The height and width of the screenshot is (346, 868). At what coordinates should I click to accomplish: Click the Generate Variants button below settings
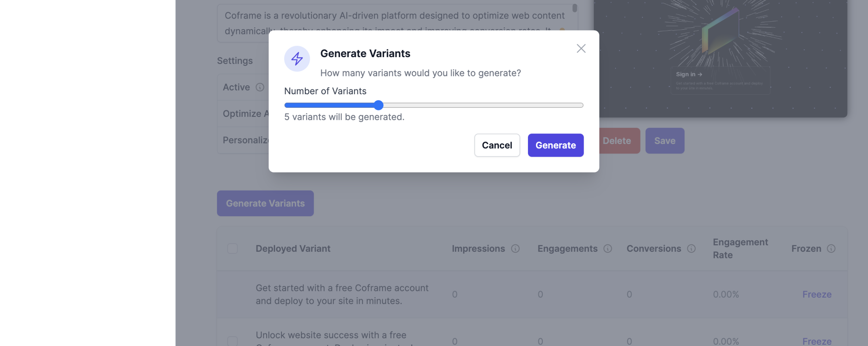pos(265,203)
